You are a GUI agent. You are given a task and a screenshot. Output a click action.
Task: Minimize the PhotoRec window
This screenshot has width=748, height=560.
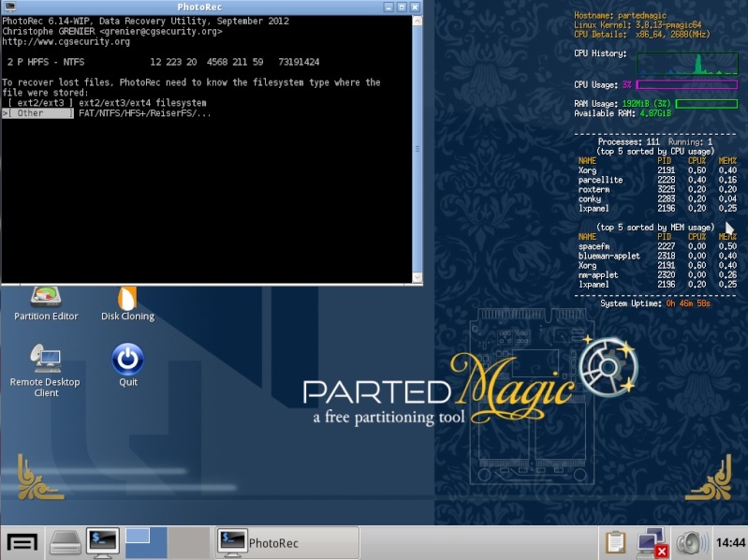coord(389,7)
